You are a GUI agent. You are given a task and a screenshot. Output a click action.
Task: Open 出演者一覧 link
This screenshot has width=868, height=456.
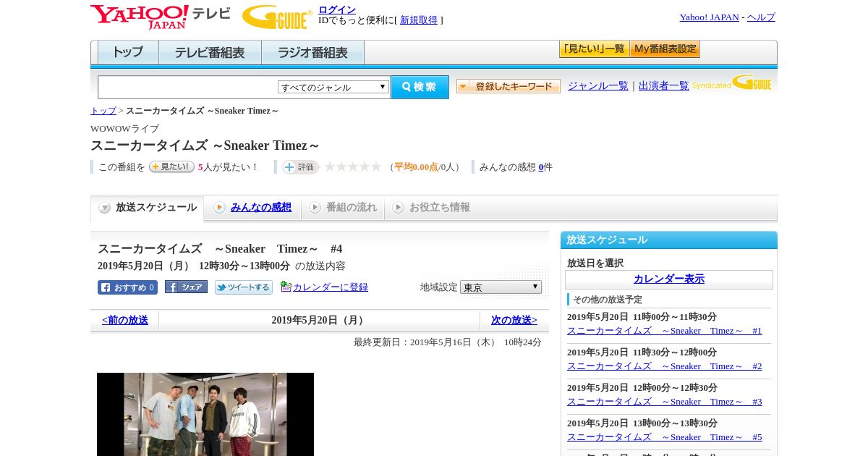click(664, 86)
